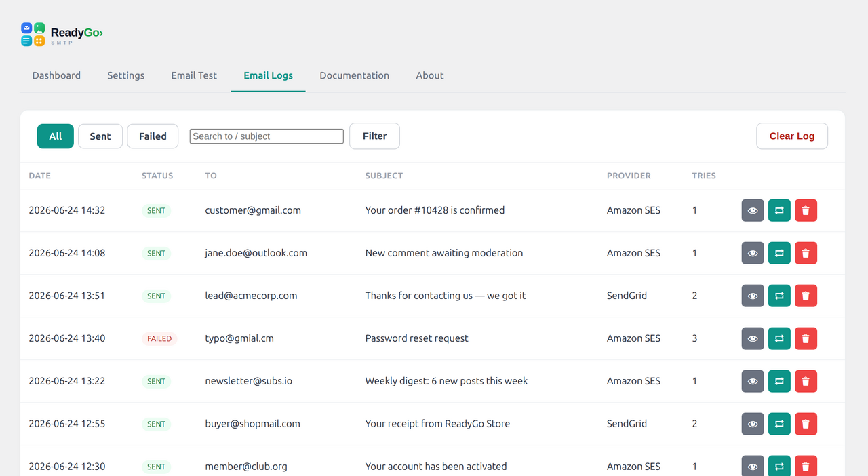
Task: Open the Dashboard tab
Action: pyautogui.click(x=56, y=75)
